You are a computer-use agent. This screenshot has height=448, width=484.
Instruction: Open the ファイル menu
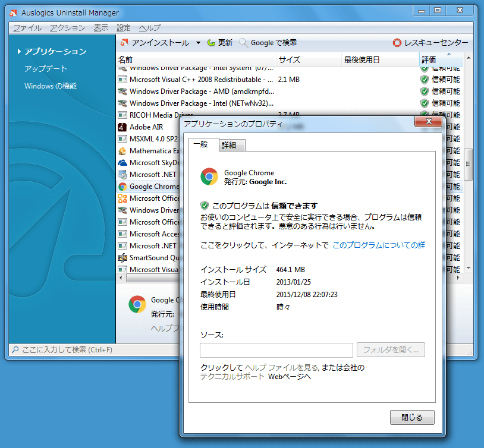27,28
